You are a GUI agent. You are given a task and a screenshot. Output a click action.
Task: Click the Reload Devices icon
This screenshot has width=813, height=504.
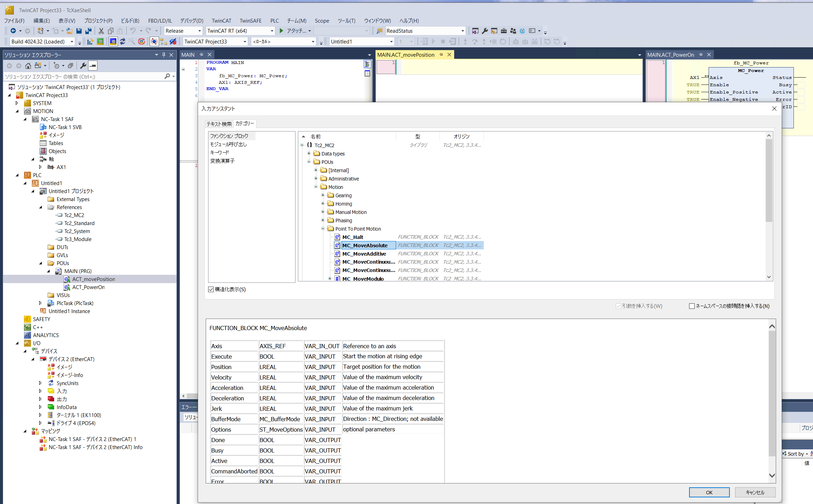[x=123, y=42]
